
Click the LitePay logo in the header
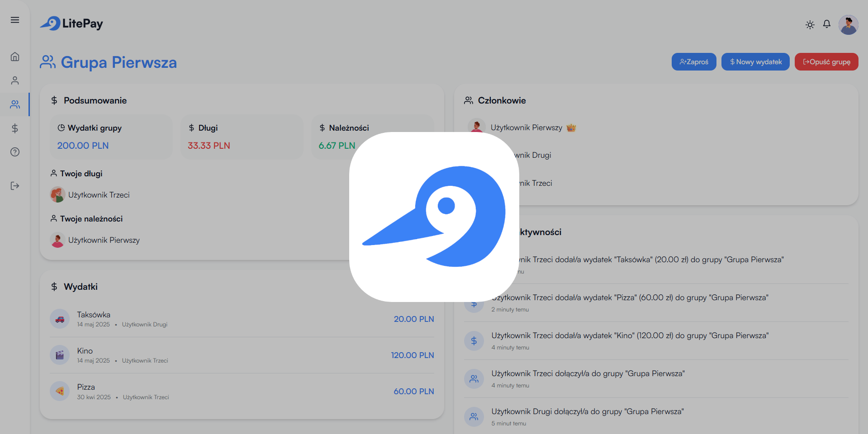pos(71,24)
